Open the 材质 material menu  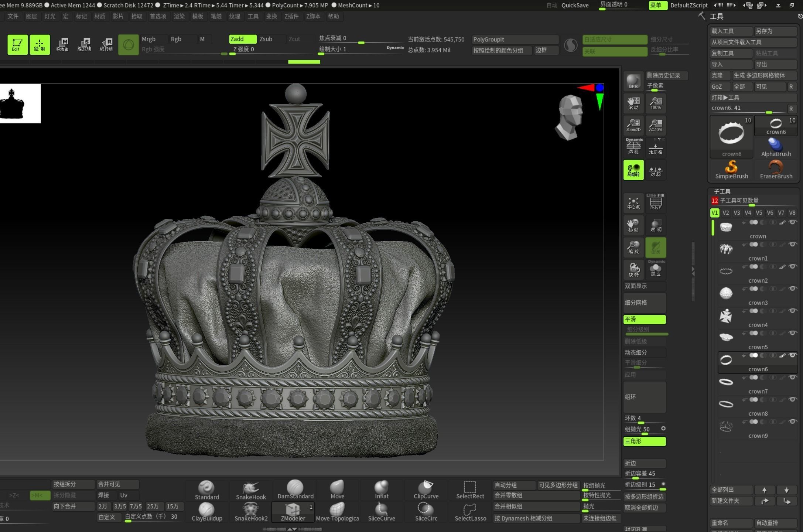pos(100,16)
